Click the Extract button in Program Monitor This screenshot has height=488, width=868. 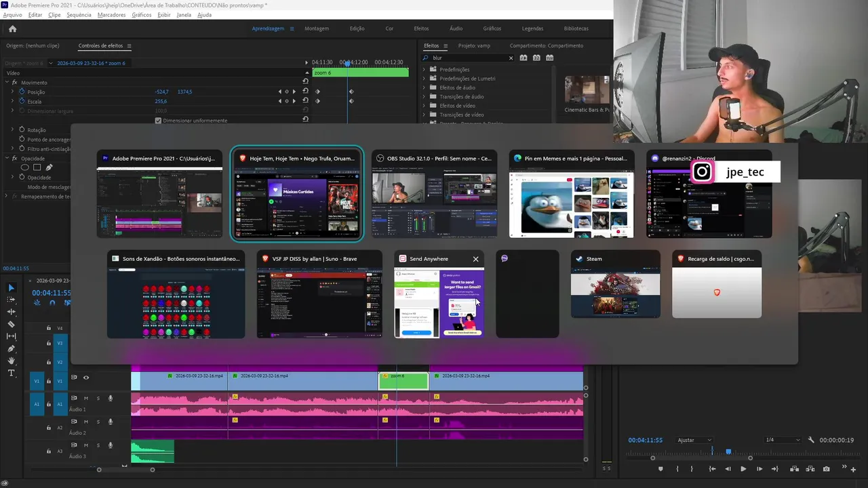tap(810, 468)
